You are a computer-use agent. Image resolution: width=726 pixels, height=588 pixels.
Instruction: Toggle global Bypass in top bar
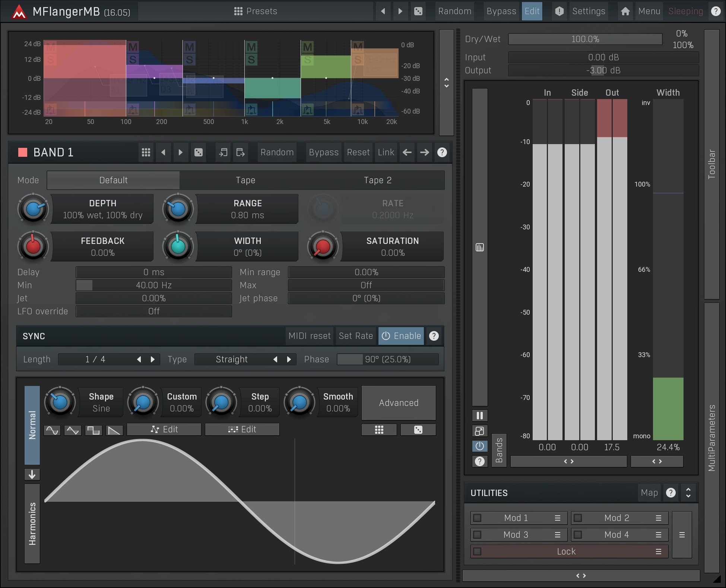pos(501,11)
